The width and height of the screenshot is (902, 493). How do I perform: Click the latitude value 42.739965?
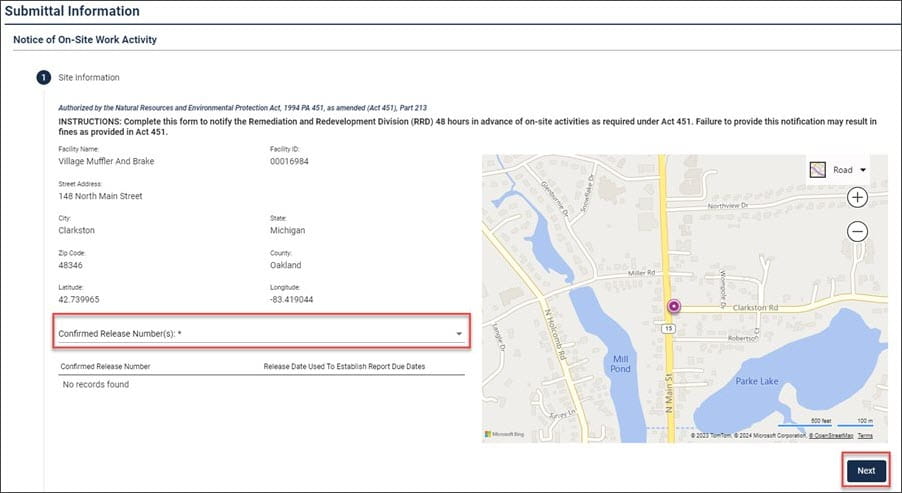point(79,300)
